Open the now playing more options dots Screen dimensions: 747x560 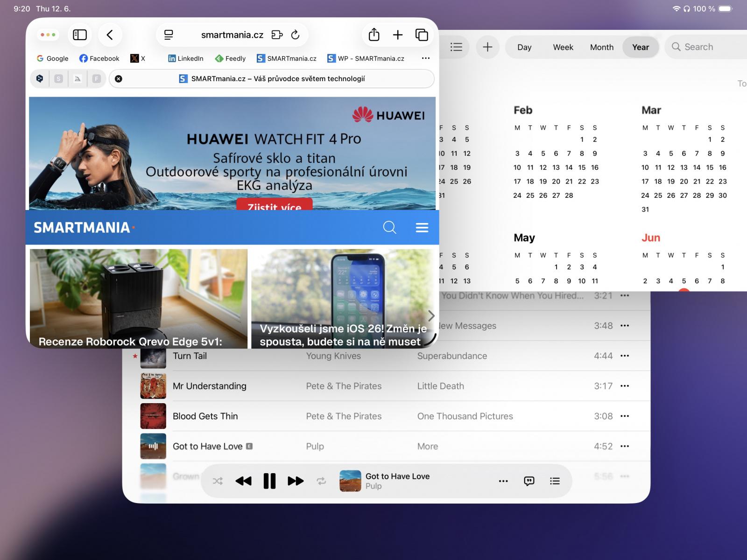click(x=503, y=481)
